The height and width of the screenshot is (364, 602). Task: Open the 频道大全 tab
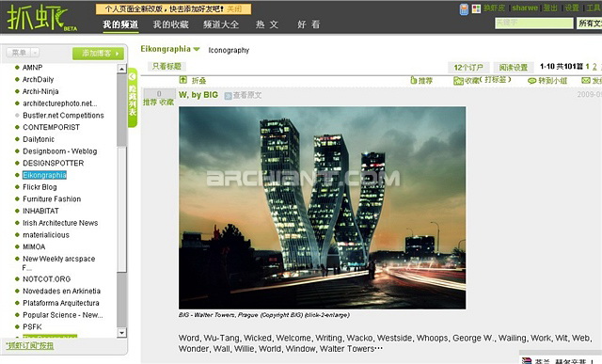[x=221, y=24]
